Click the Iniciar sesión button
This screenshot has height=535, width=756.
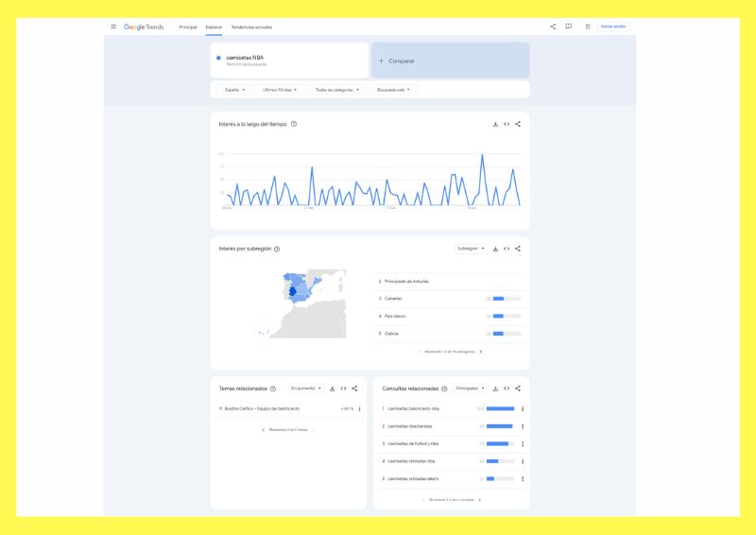pyautogui.click(x=612, y=26)
